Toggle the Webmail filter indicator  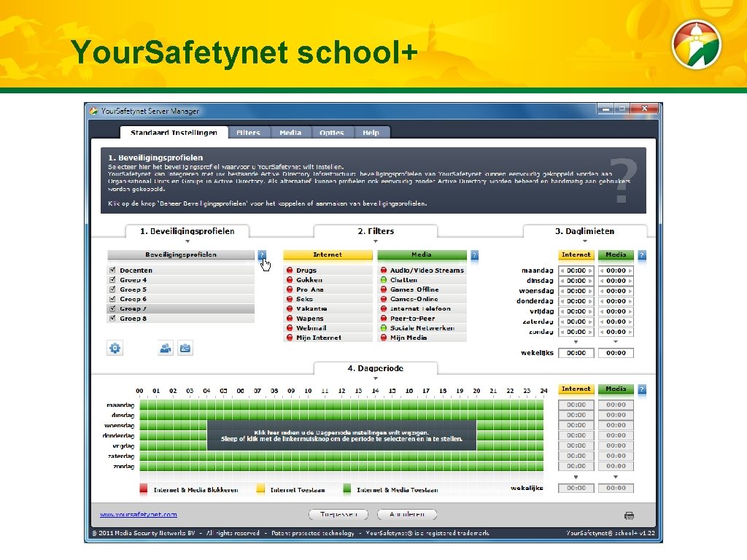(290, 328)
